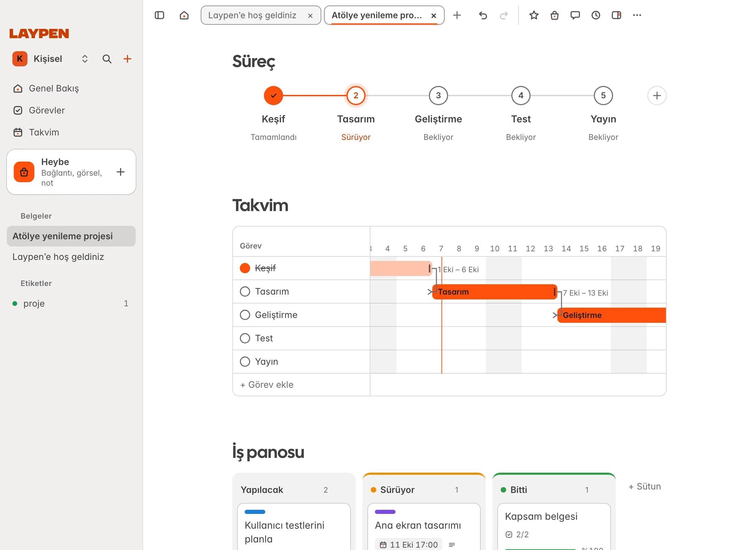
Task: Add a new process step circle
Action: pos(657,96)
